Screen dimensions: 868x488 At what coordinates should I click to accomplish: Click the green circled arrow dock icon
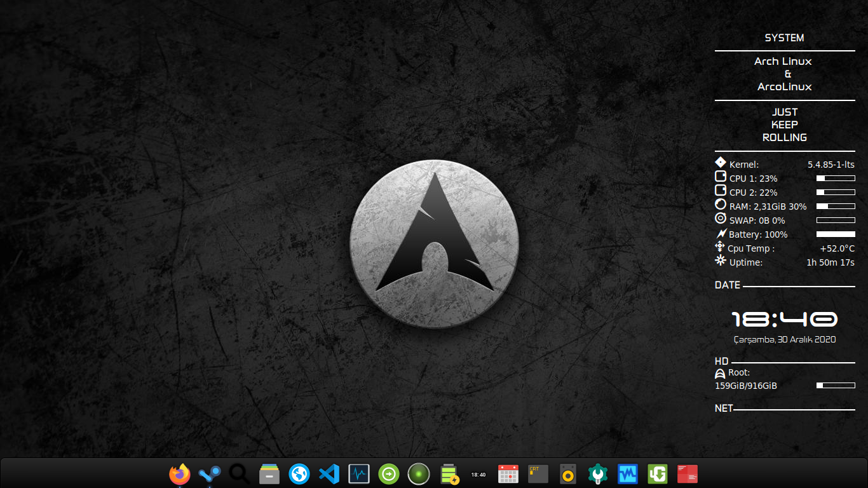click(389, 474)
